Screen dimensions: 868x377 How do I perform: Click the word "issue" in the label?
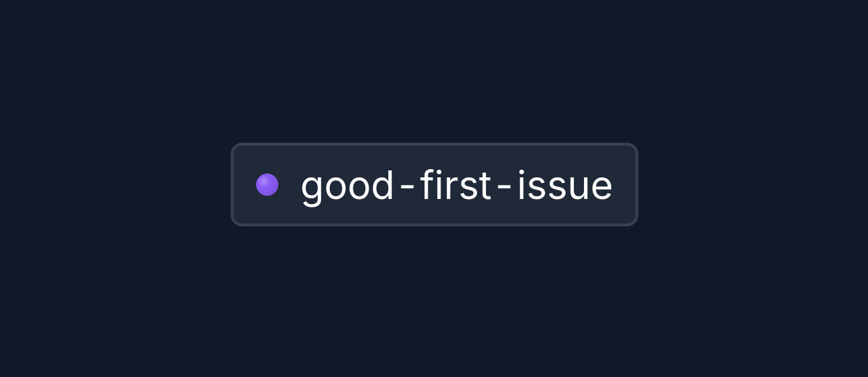pyautogui.click(x=564, y=186)
